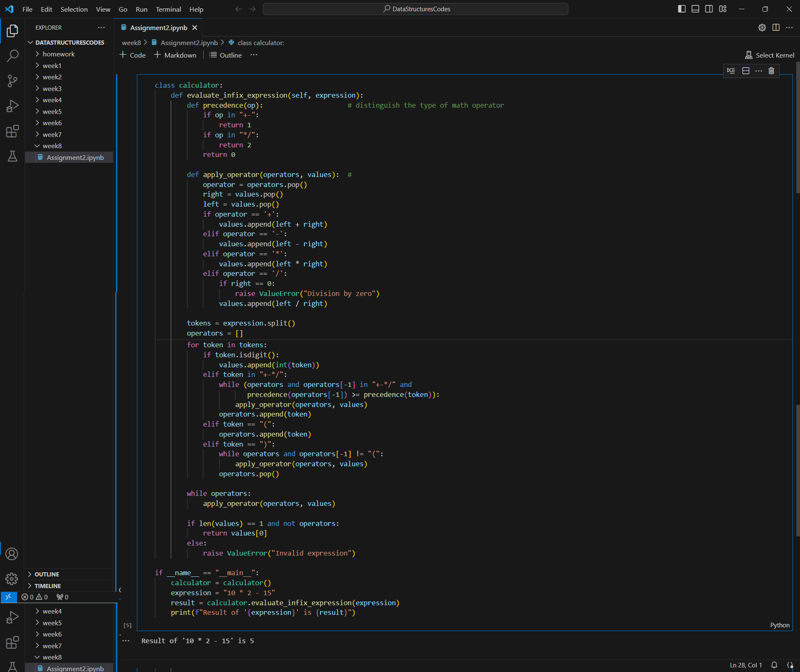
Task: Open the Accounts menu icon
Action: coord(12,554)
